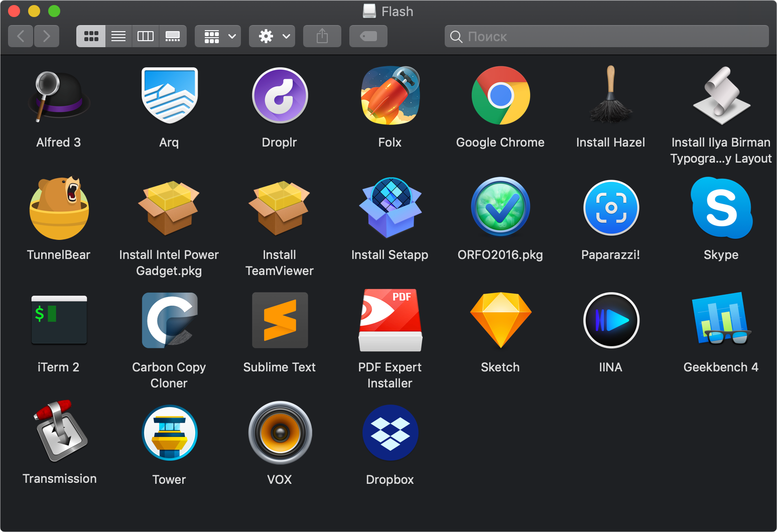Click the Share toolbar button
Image resolution: width=777 pixels, height=532 pixels.
tap(322, 36)
